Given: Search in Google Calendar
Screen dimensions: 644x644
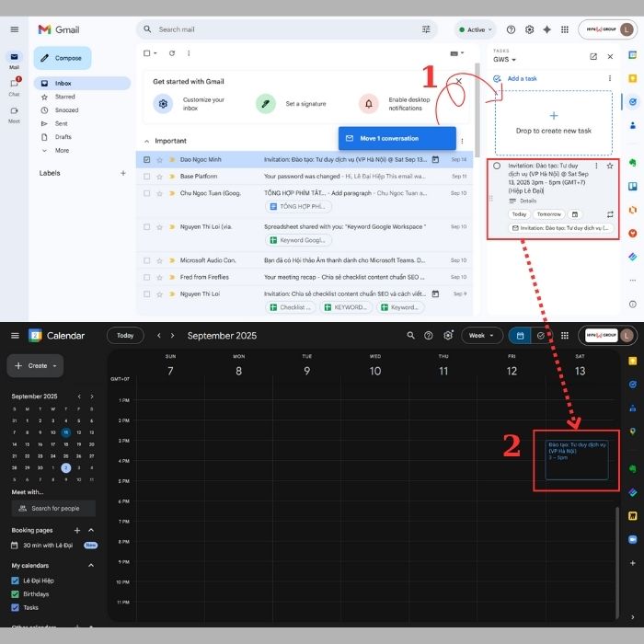Looking at the screenshot, I should [x=410, y=336].
